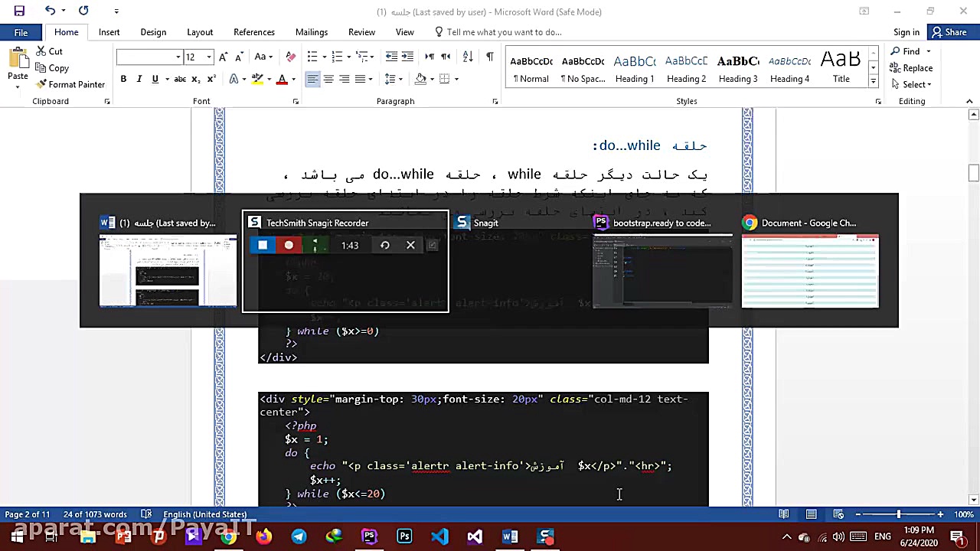Screen dimensions: 980x551
Task: Apply the Heading 1 style
Action: (x=634, y=67)
